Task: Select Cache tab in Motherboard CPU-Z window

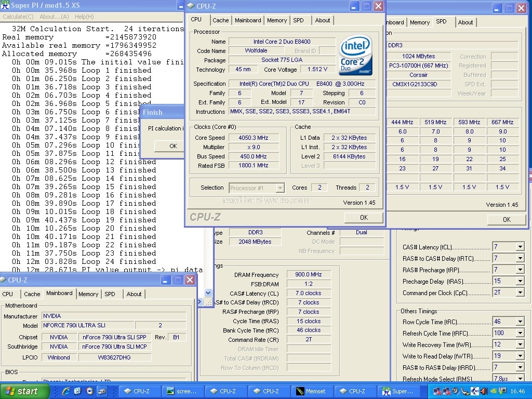Action: (x=32, y=294)
